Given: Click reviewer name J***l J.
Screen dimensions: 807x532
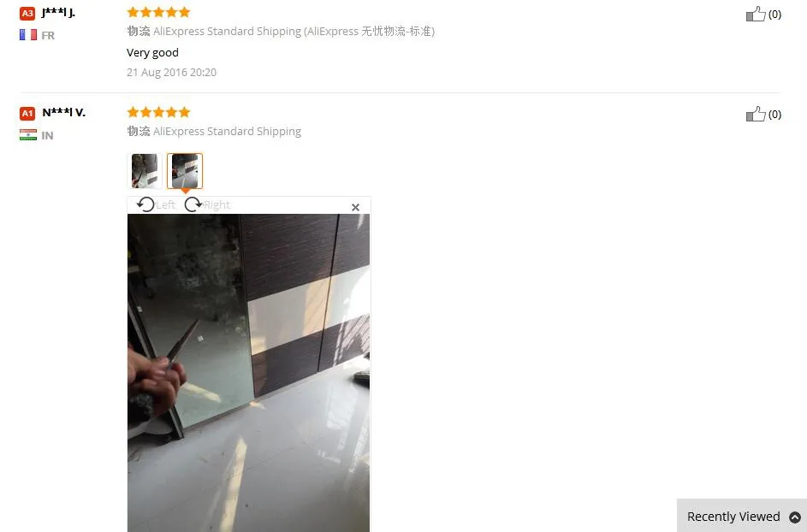Looking at the screenshot, I should pos(58,13).
